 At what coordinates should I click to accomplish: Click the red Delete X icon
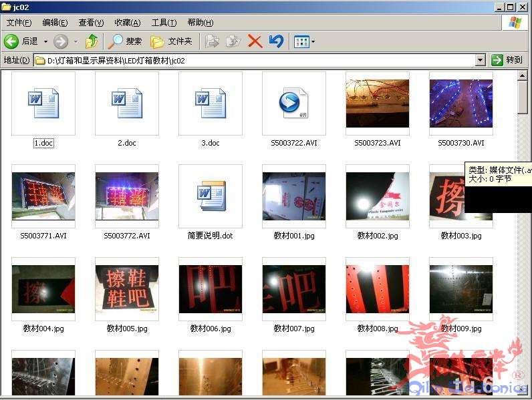(255, 41)
